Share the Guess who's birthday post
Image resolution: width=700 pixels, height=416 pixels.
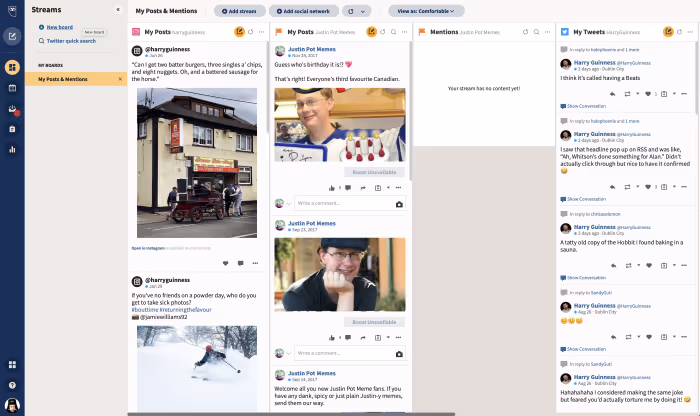363,188
